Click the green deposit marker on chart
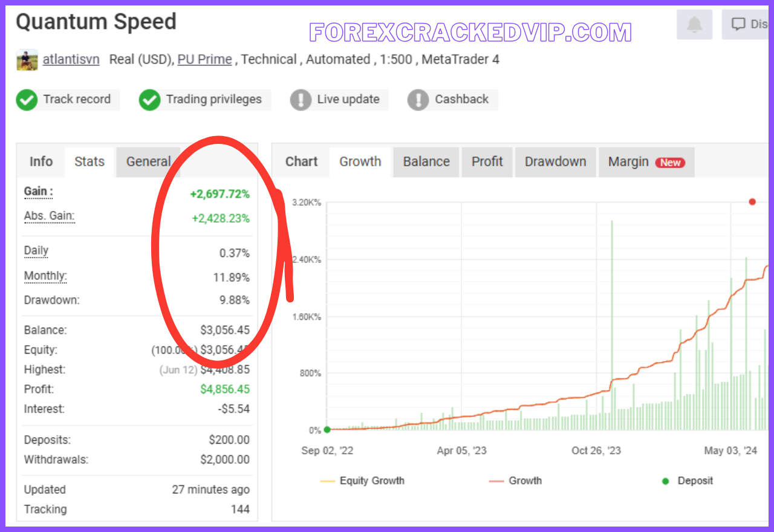The width and height of the screenshot is (774, 532). [327, 430]
